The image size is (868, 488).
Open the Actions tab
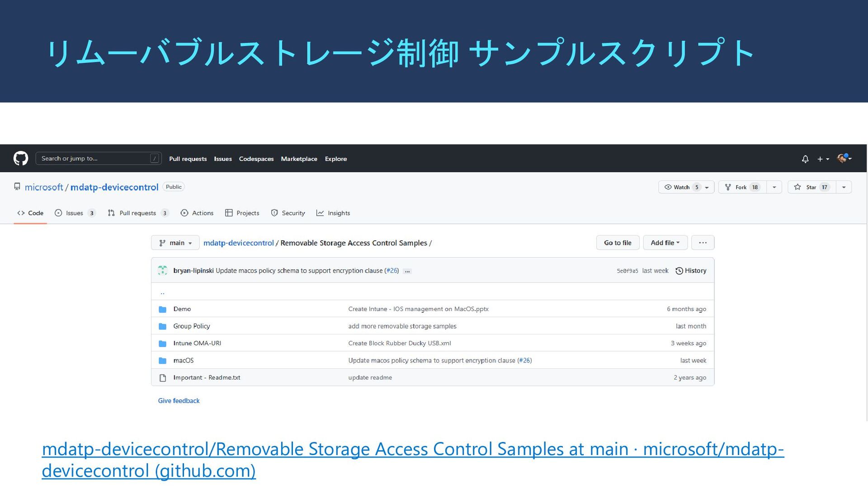197,213
